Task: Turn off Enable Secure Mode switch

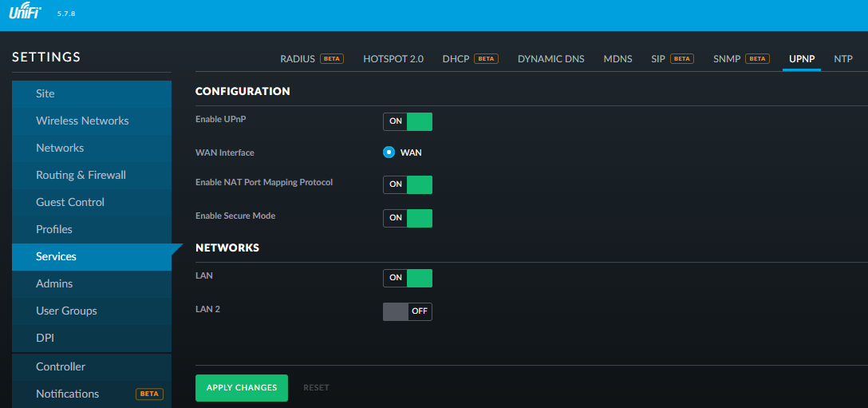Action: [408, 218]
